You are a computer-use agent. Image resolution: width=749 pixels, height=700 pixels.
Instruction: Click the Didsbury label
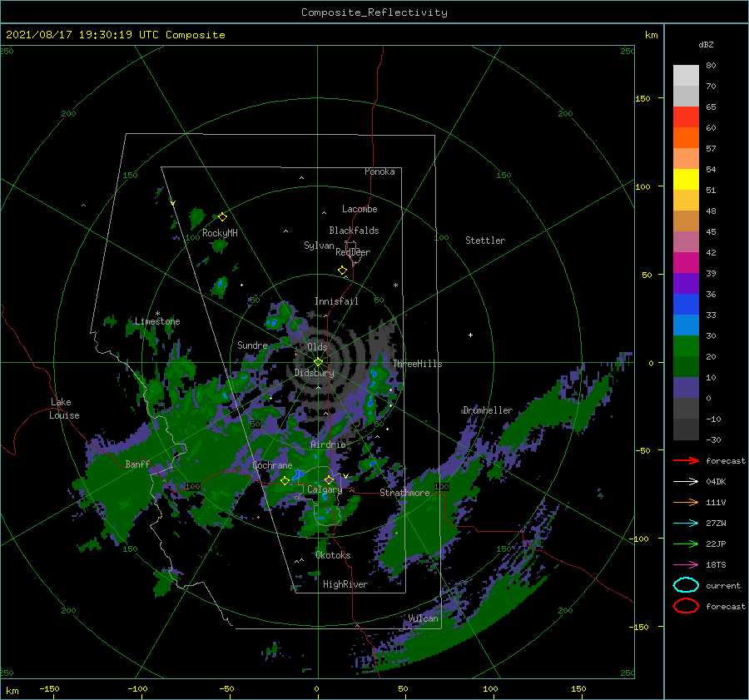(x=314, y=373)
